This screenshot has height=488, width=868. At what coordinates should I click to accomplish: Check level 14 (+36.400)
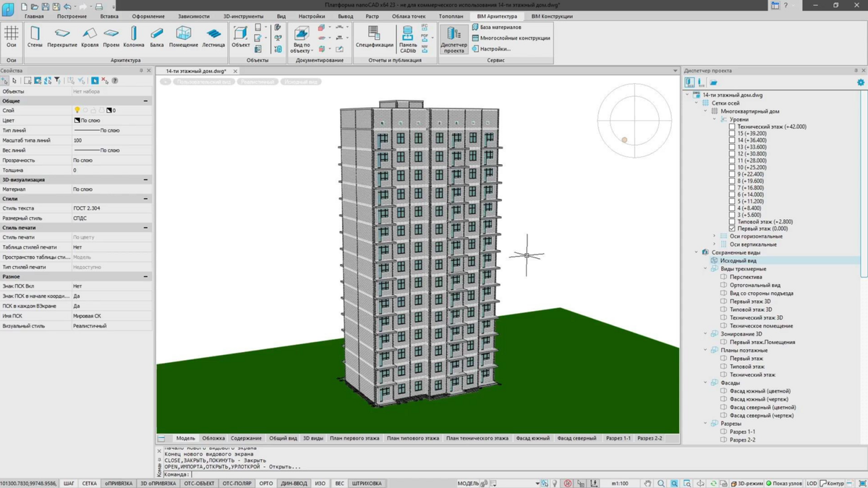732,140
